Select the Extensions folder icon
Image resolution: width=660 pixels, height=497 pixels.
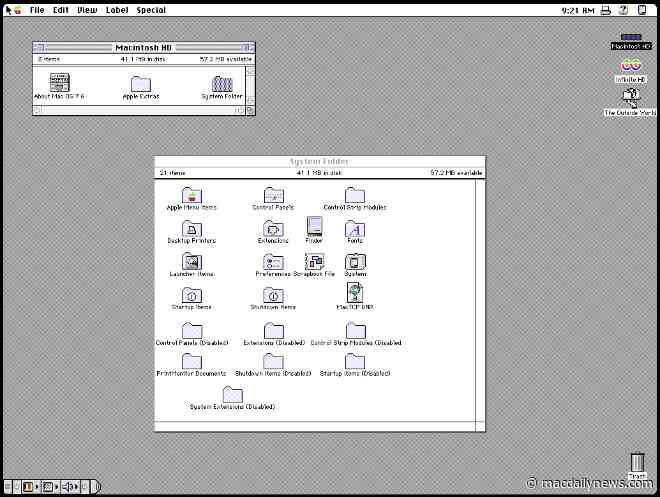(x=273, y=229)
